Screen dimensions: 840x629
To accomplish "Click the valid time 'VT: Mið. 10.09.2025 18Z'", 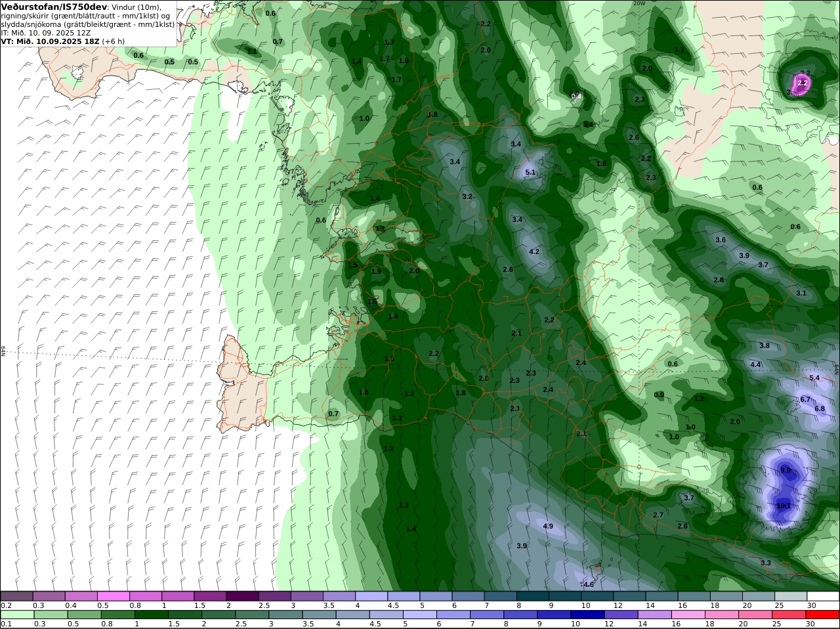I will [50, 41].
